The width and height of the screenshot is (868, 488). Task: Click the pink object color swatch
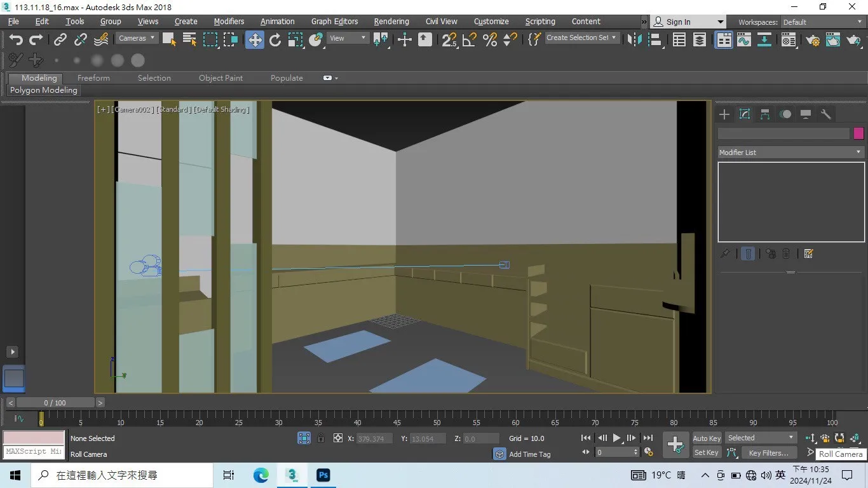coord(858,133)
